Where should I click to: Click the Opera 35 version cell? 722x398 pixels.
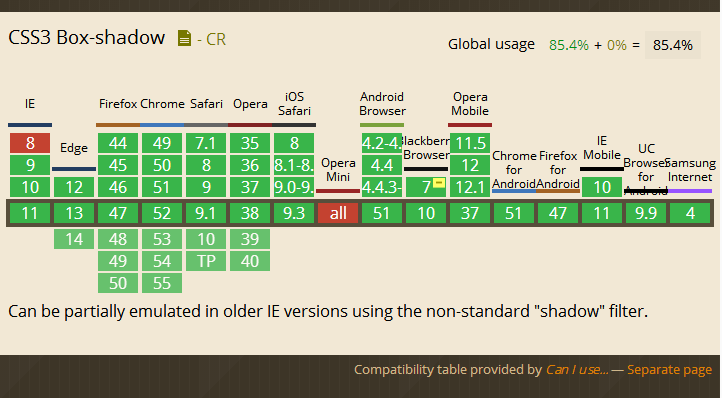[x=250, y=143]
